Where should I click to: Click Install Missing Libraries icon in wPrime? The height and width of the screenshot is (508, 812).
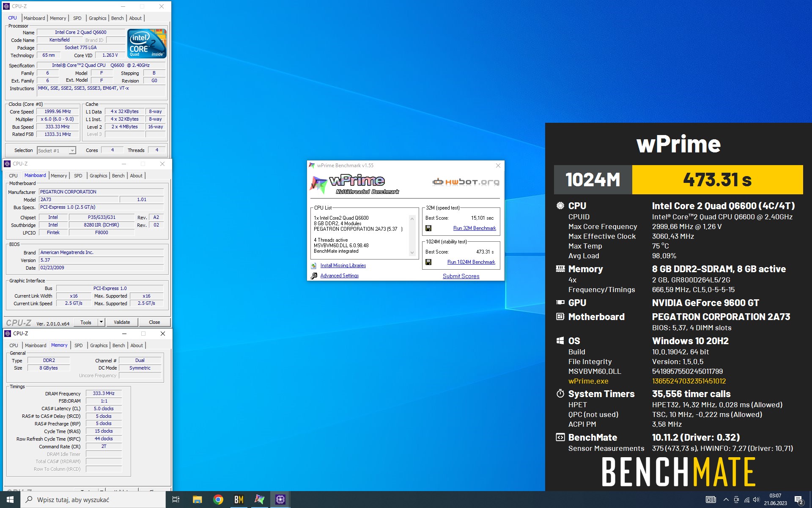(x=314, y=266)
